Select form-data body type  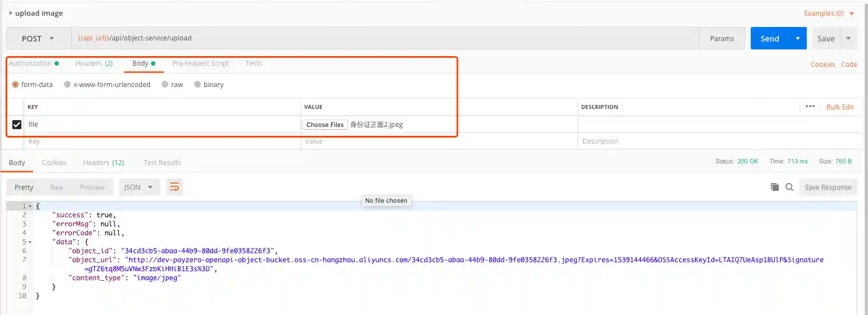pos(16,85)
